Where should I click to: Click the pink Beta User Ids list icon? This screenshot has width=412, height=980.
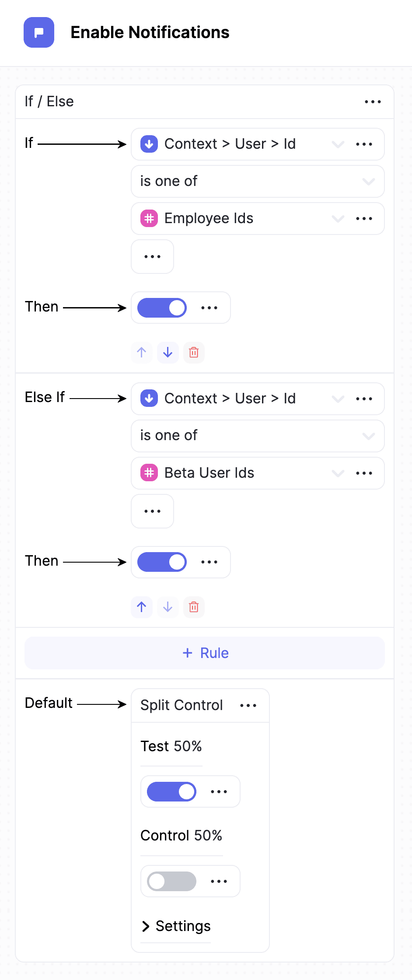[149, 473]
